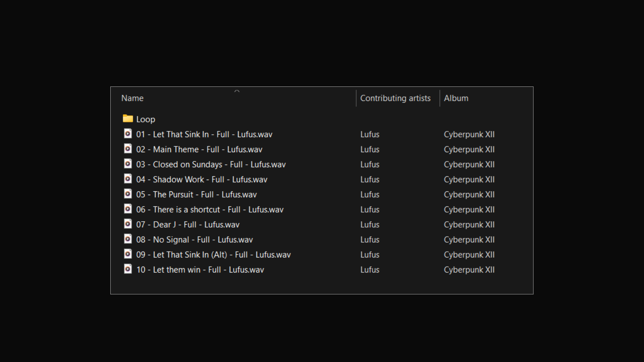Click the wav icon beside The Pursuit

coord(128,194)
